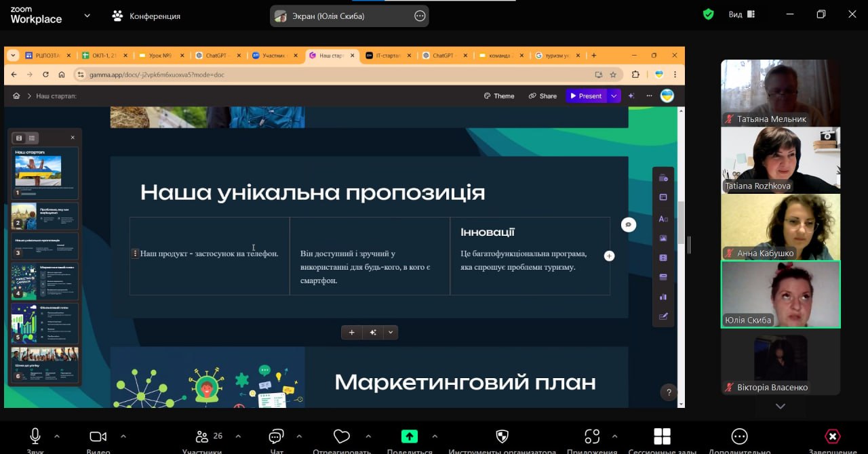
Task: Open comment bubble beside the card
Action: click(x=629, y=224)
